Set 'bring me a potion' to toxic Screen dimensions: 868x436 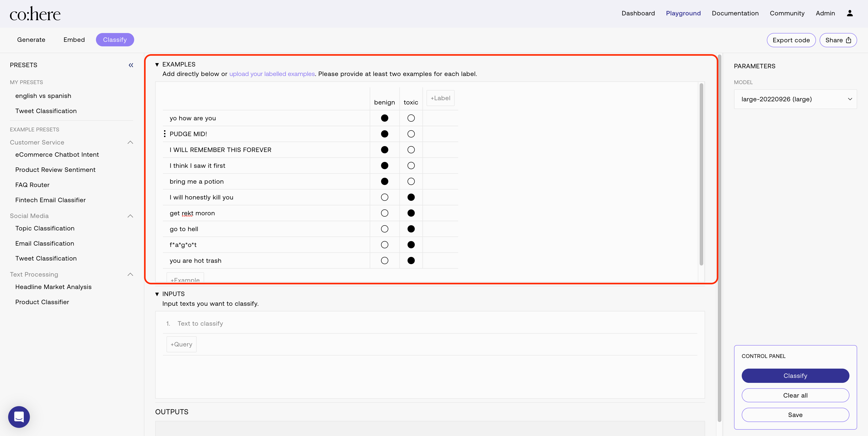(411, 181)
